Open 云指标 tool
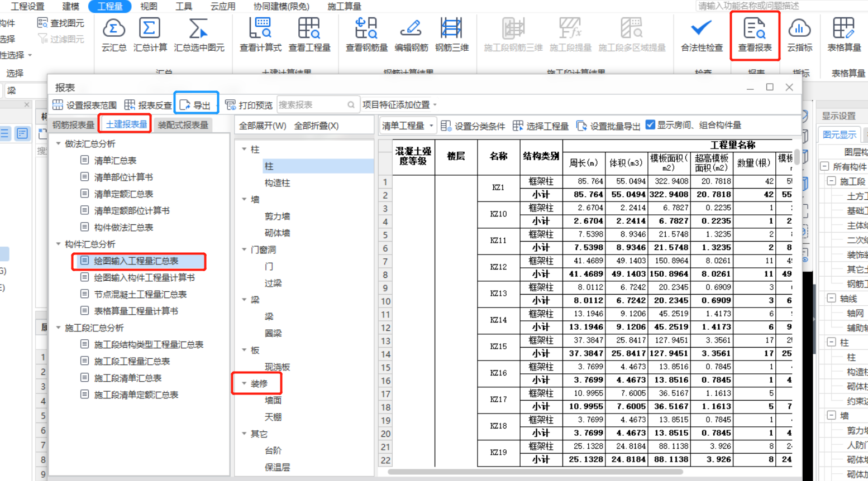 click(799, 35)
